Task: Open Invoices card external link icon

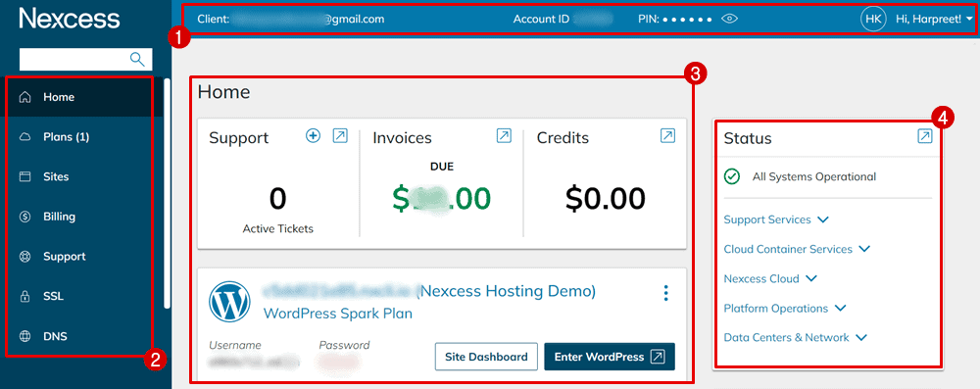Action: [504, 135]
